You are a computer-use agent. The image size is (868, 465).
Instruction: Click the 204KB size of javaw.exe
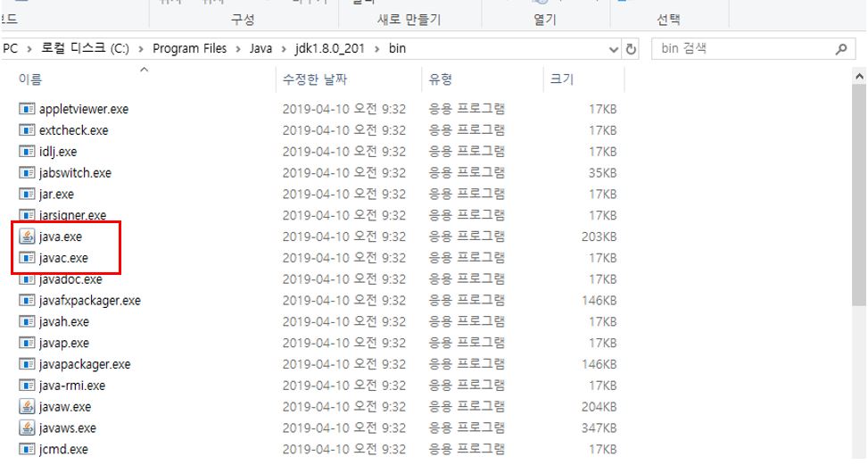(599, 407)
